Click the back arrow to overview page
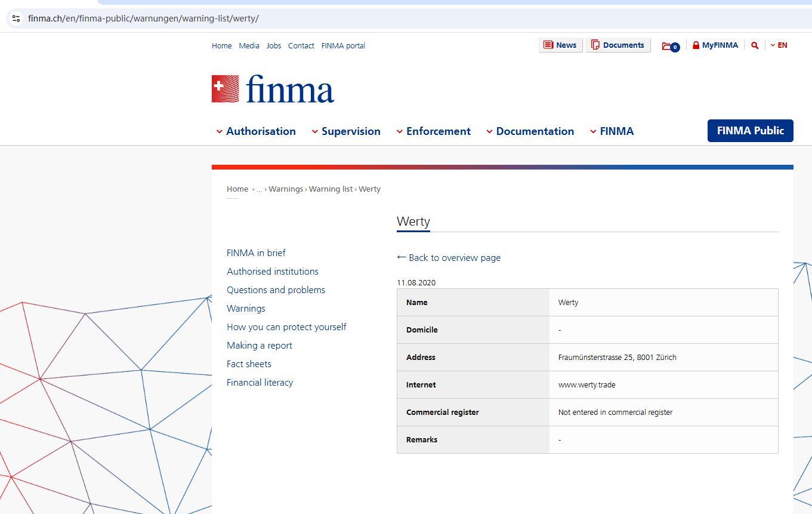 point(402,257)
